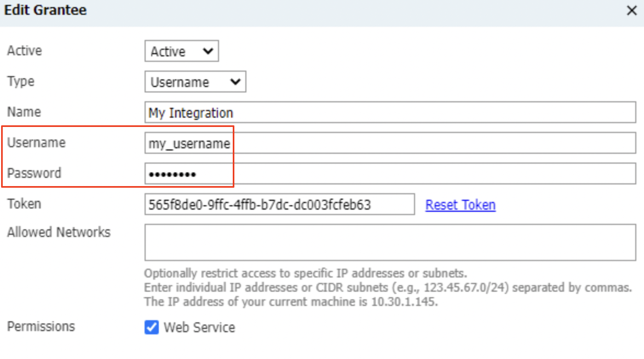This screenshot has height=359, width=644.
Task: Click inside the Token value field
Action: (x=279, y=205)
